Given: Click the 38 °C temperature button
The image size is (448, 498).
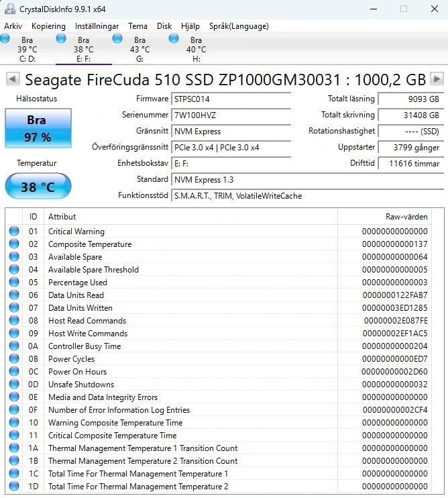Looking at the screenshot, I should pyautogui.click(x=38, y=186).
